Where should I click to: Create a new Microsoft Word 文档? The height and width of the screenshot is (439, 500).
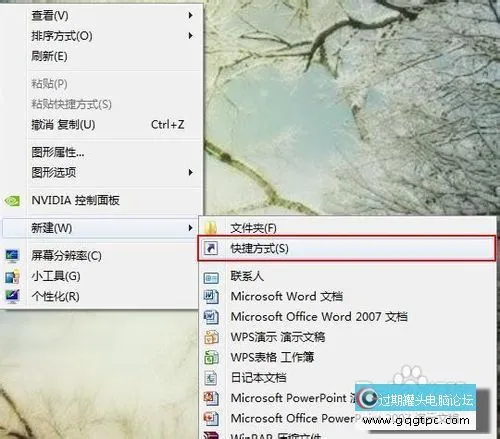pyautogui.click(x=347, y=296)
